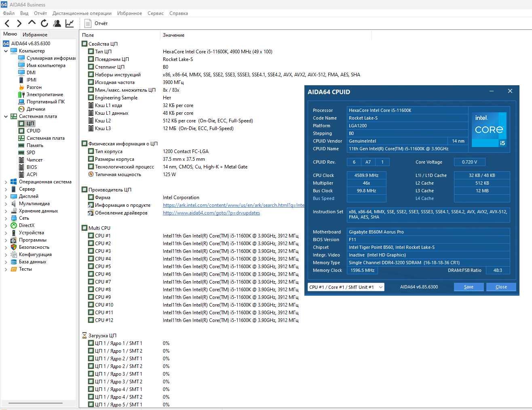Select Суммарная информация tree item
Viewport: 532px width, 410px height.
pos(51,58)
